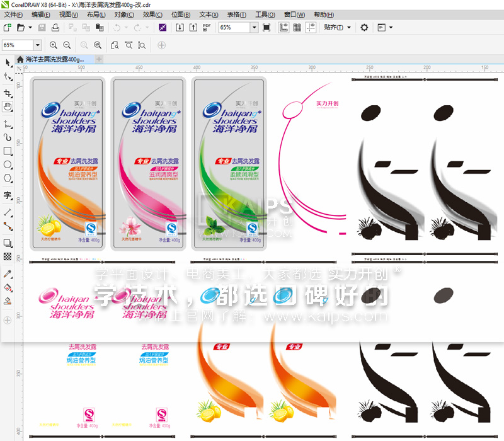Select the Crop tool
504x441 pixels.
click(8, 93)
